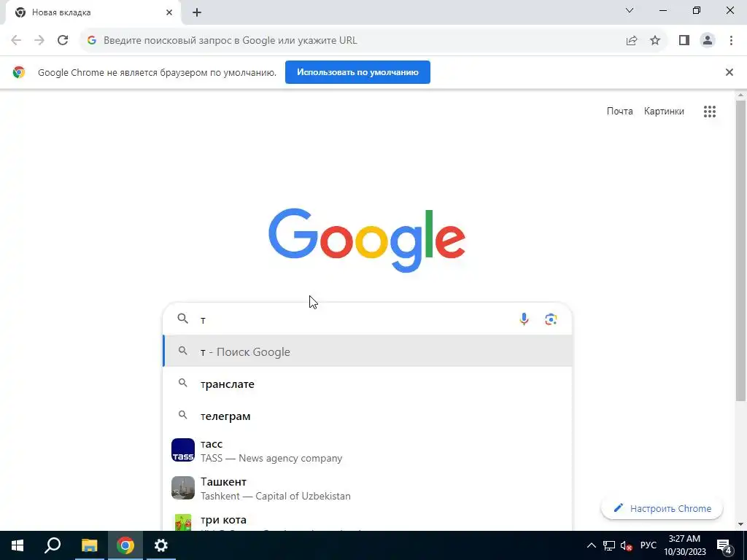Select the тасс news agency suggestion

click(x=368, y=451)
